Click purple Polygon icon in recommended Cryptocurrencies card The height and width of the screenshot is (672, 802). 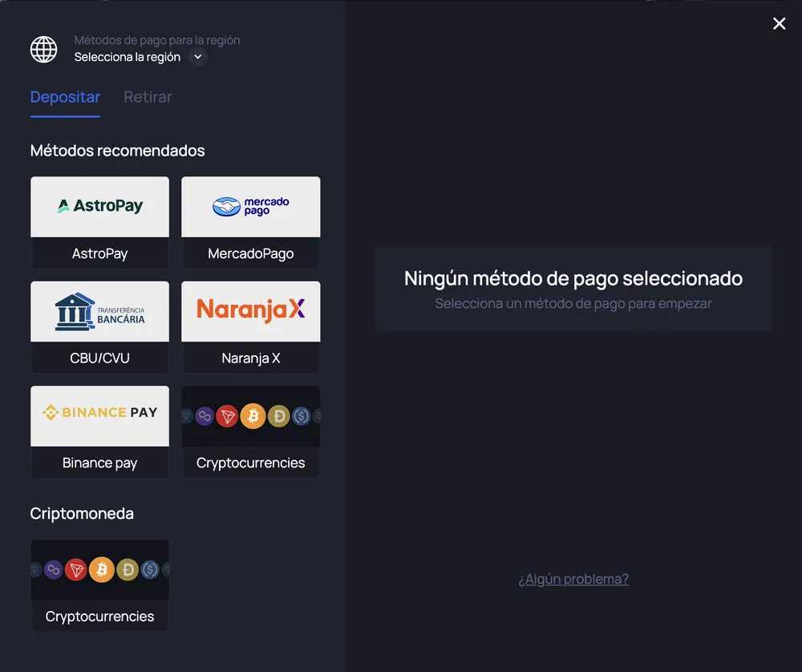[205, 416]
